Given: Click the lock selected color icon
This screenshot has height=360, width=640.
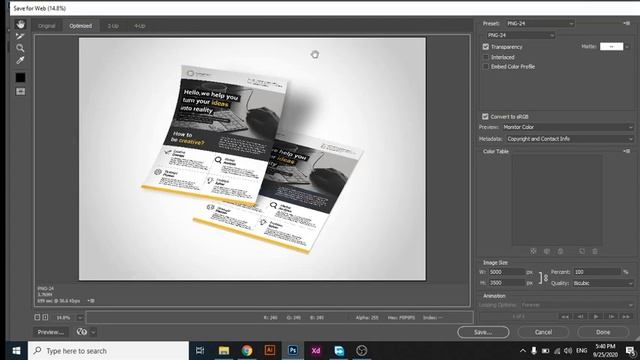Looking at the screenshot, I should click(560, 251).
